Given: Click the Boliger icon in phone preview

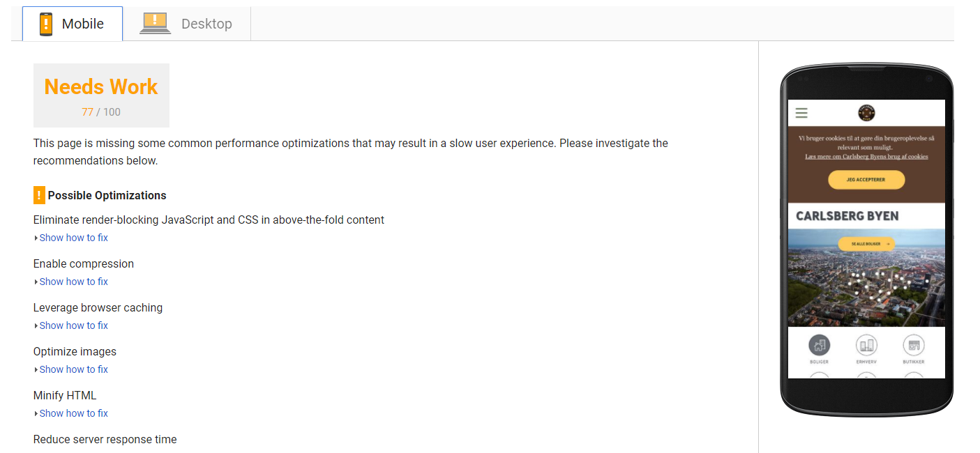Looking at the screenshot, I should point(820,346).
